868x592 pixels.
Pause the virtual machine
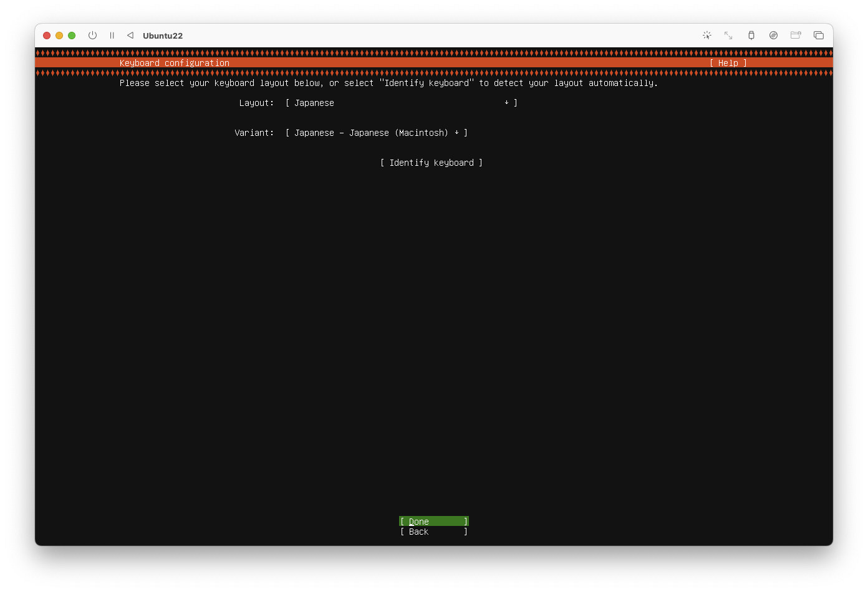coord(112,36)
